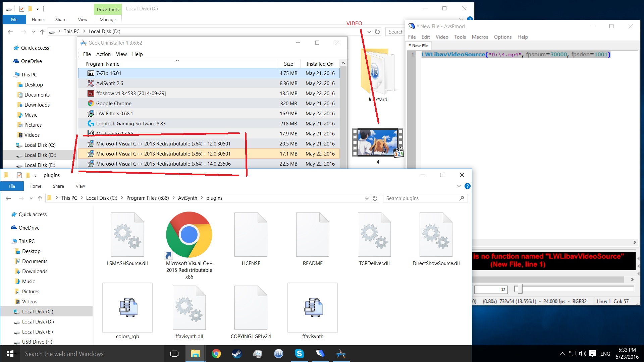Viewport: 644px width, 362px height.
Task: Click Program Files (x86) in address bar
Action: tap(148, 198)
